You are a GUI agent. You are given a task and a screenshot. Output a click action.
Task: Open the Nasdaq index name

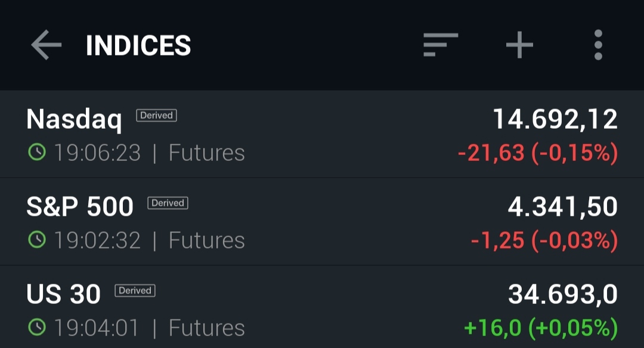click(74, 120)
